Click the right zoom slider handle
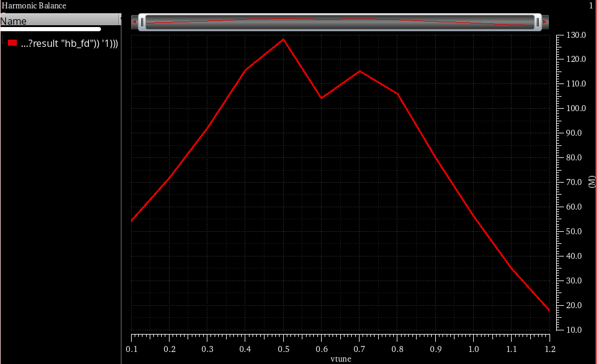This screenshot has height=364, width=597. pos(537,22)
